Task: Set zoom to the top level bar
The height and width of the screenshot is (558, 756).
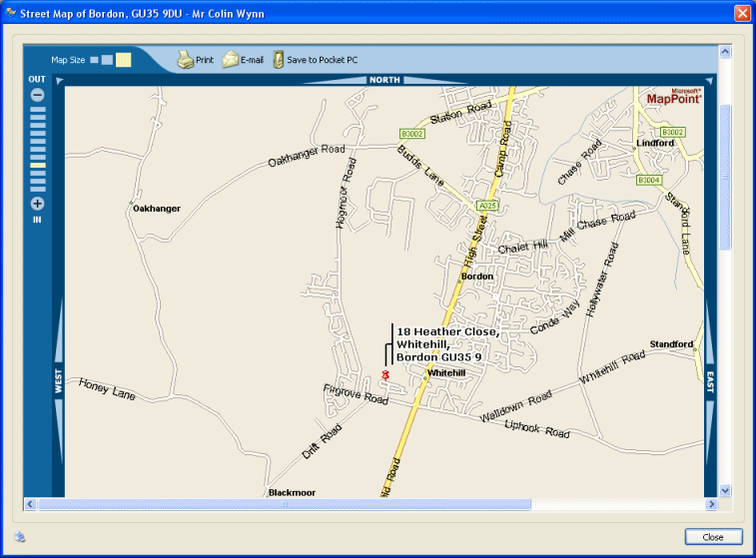Action: point(37,109)
